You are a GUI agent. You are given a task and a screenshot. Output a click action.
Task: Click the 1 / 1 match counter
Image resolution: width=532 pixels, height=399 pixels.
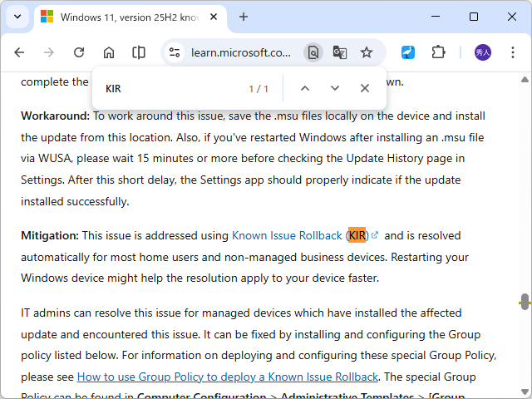259,89
